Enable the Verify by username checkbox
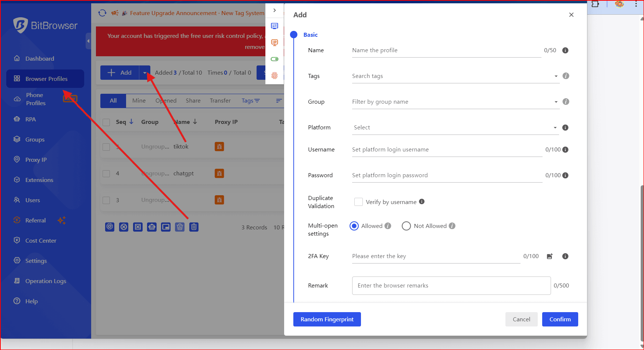 (x=358, y=202)
